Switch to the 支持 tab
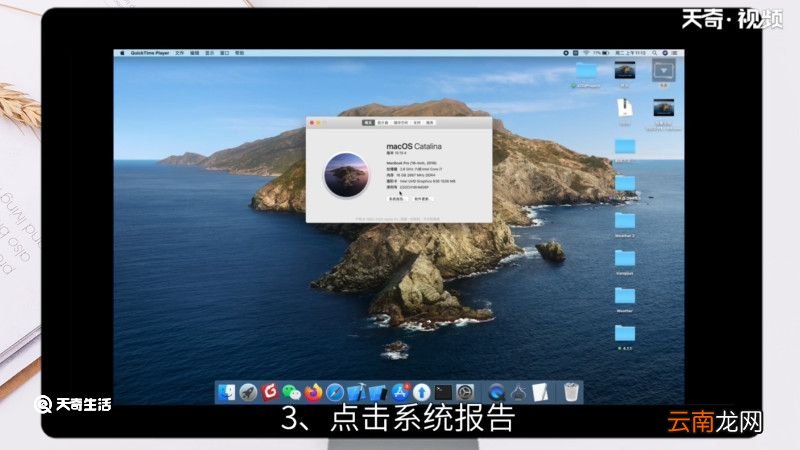Viewport: 800px width, 450px height. pyautogui.click(x=417, y=123)
